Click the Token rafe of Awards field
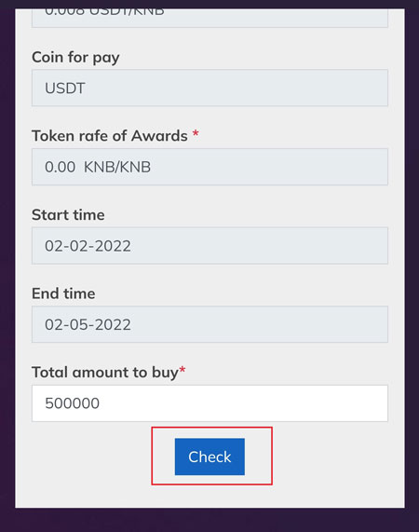 coord(209,167)
